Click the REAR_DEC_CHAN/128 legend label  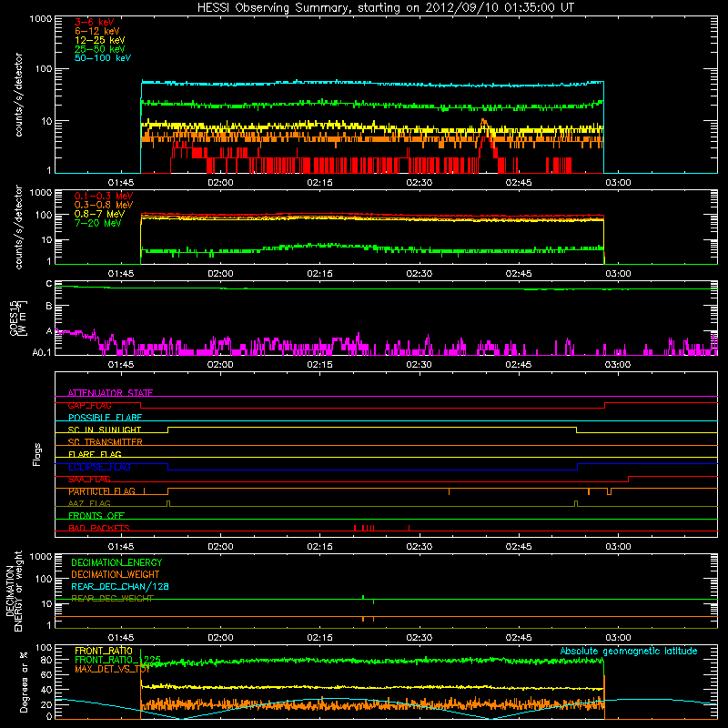click(x=120, y=586)
